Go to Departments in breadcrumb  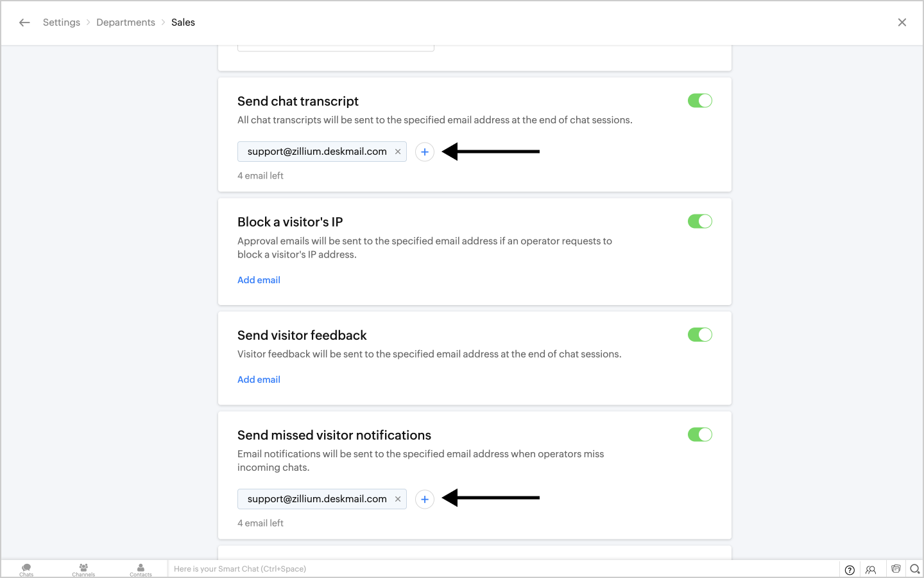(126, 22)
